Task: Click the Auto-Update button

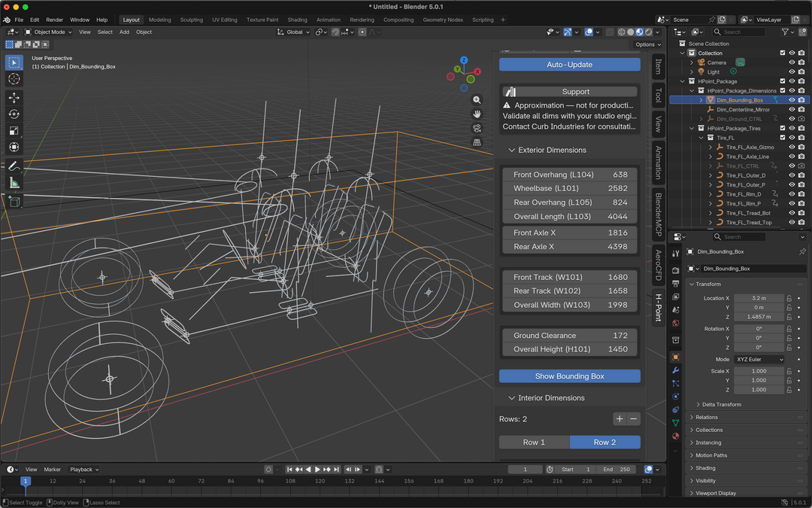Action: click(x=570, y=65)
